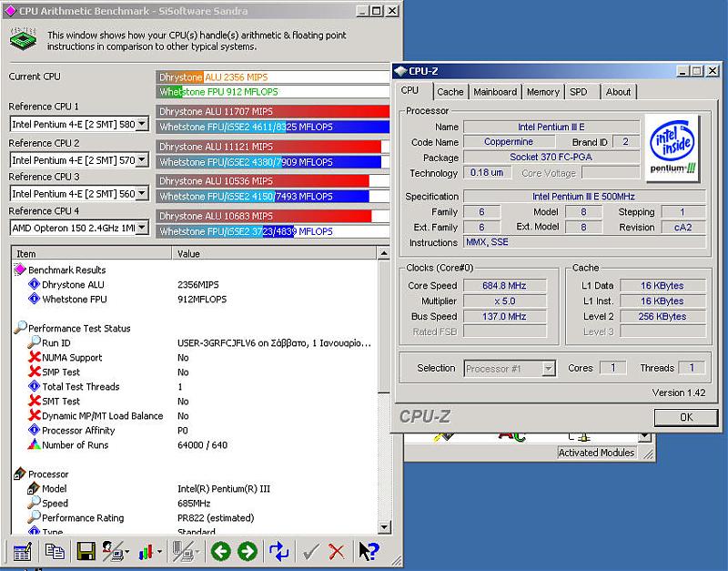The image size is (728, 571).
Task: Click the Activated Modules label behind CPU-Z
Action: (x=596, y=453)
